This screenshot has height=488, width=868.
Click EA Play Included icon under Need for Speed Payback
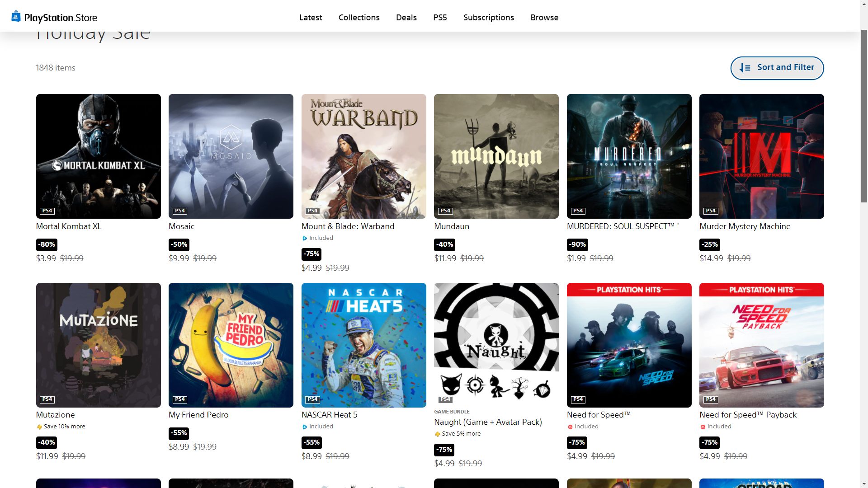[703, 427]
